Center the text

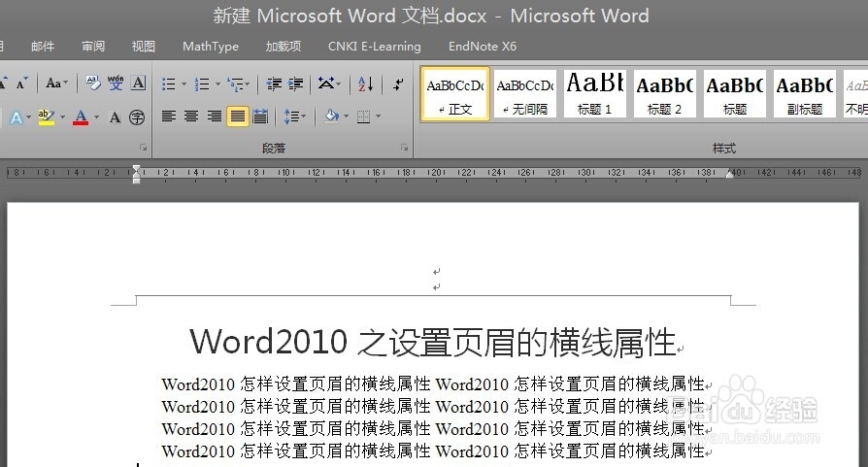(191, 117)
